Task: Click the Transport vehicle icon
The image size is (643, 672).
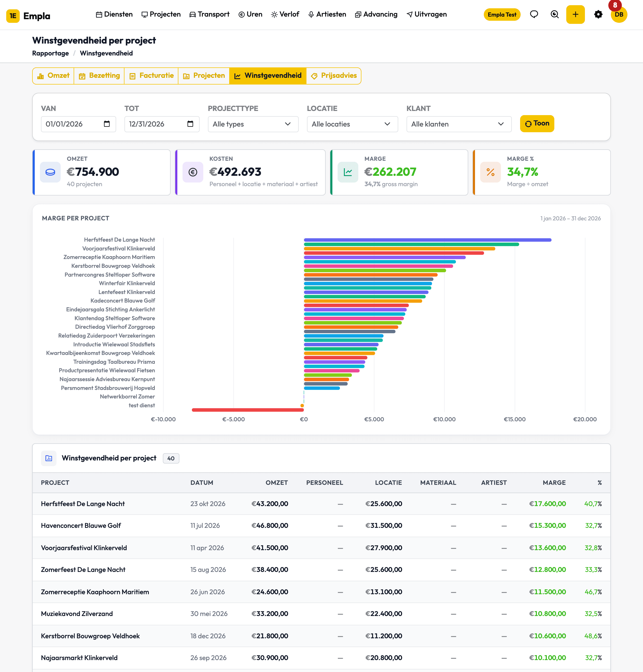Action: (x=193, y=15)
